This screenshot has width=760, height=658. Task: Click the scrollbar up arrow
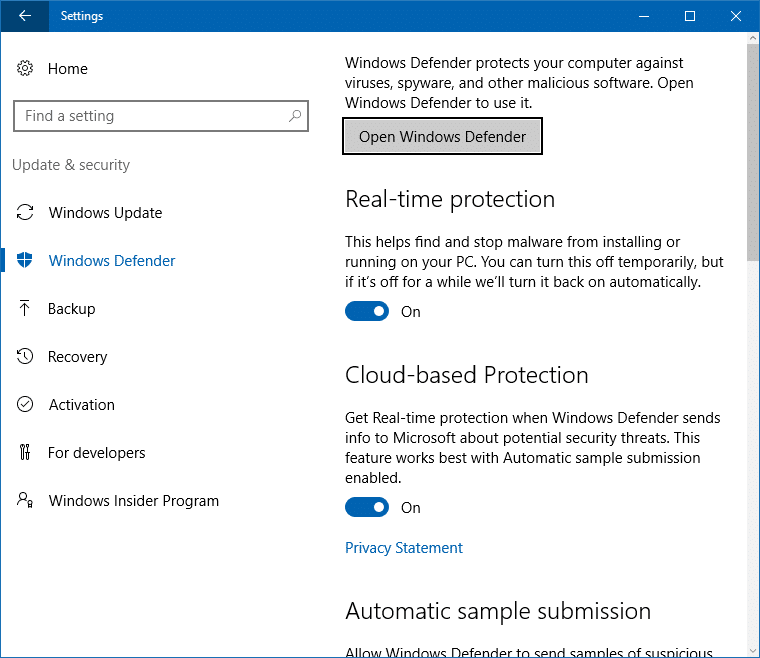click(753, 38)
